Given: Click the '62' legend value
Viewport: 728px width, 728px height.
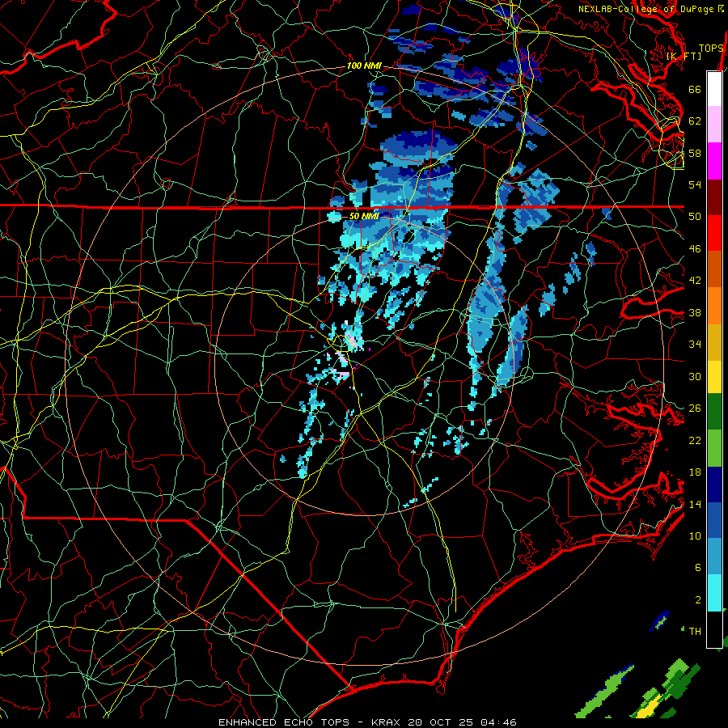Looking at the screenshot, I should [695, 121].
